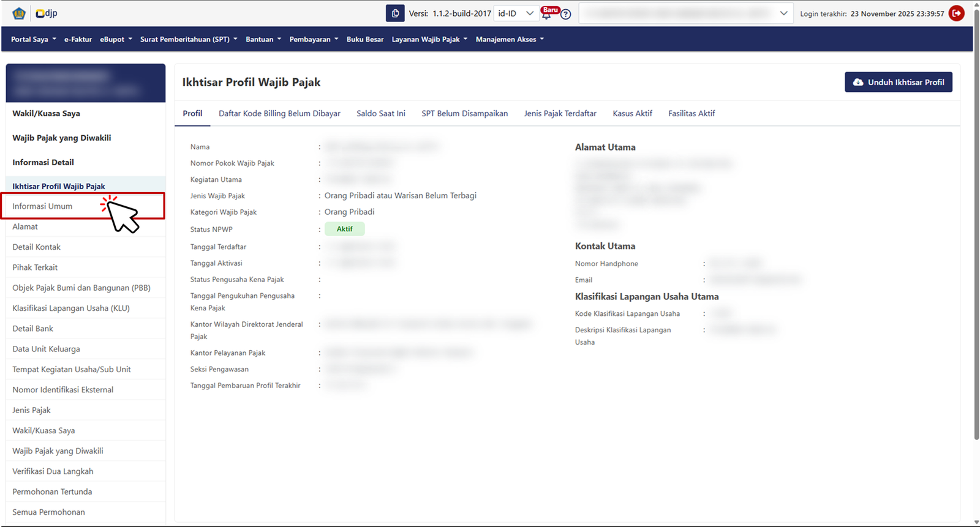
Task: Open the Daftar Kode Billing Belum Dibayar tab
Action: [x=279, y=113]
